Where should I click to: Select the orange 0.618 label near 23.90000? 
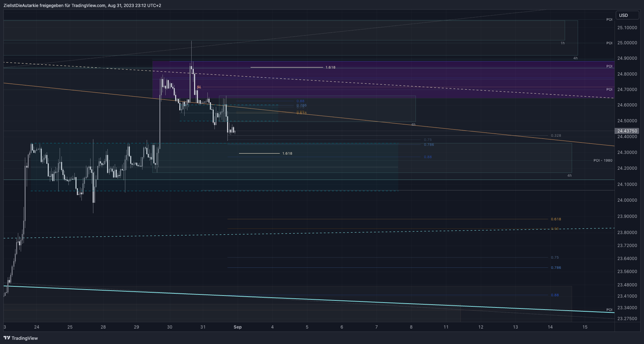point(556,219)
